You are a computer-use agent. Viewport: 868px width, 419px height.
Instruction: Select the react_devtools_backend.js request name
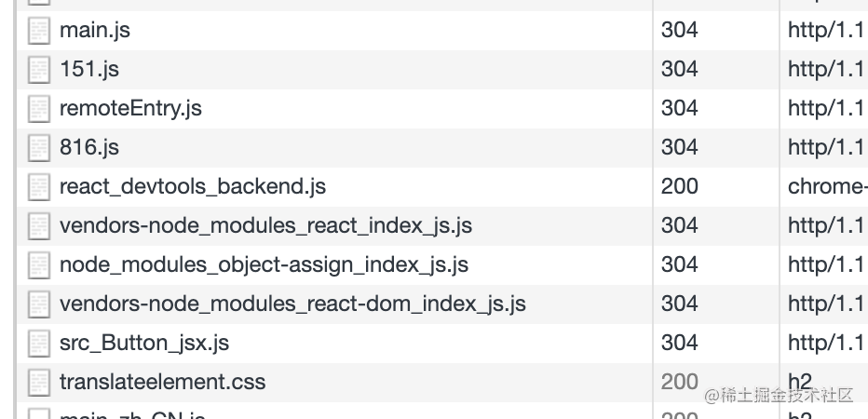point(193,187)
